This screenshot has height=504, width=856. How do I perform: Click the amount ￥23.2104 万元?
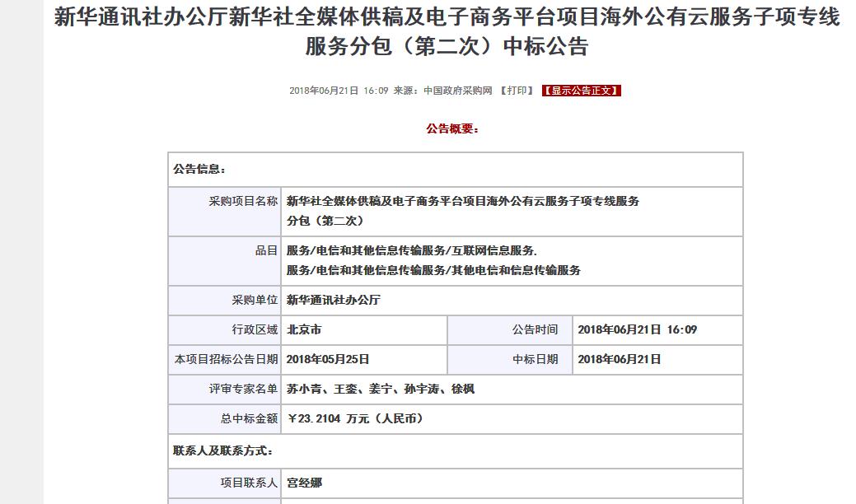(x=355, y=418)
